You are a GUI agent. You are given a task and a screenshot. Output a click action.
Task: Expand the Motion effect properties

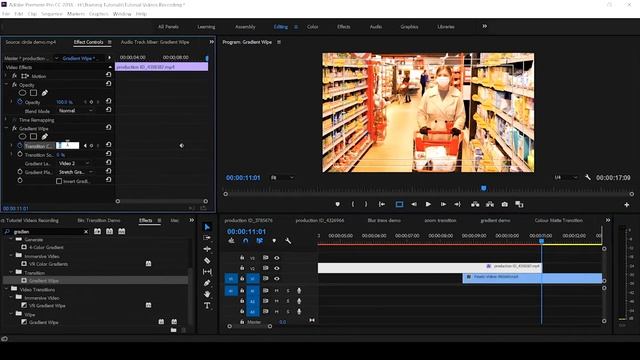click(6, 76)
